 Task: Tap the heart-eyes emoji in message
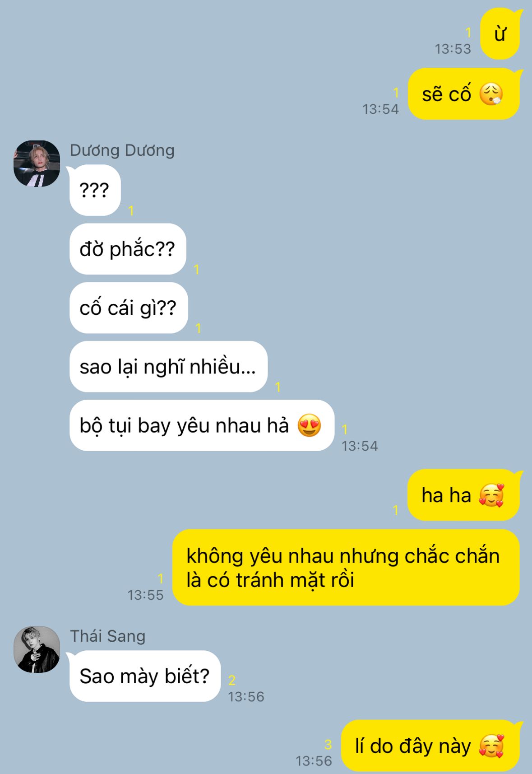tap(309, 425)
